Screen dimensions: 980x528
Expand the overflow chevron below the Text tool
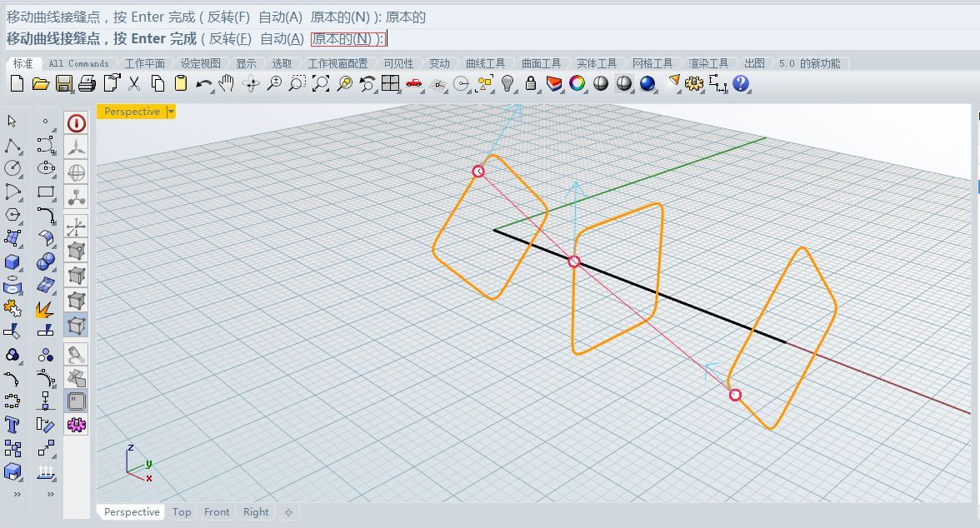pos(16,494)
